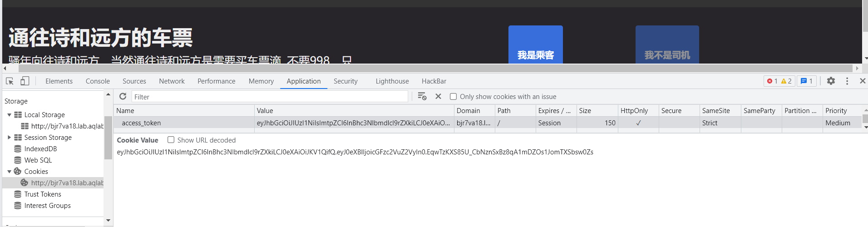The width and height of the screenshot is (868, 227).
Task: Clear all cookies with the filter-clear icon
Action: [x=422, y=96]
